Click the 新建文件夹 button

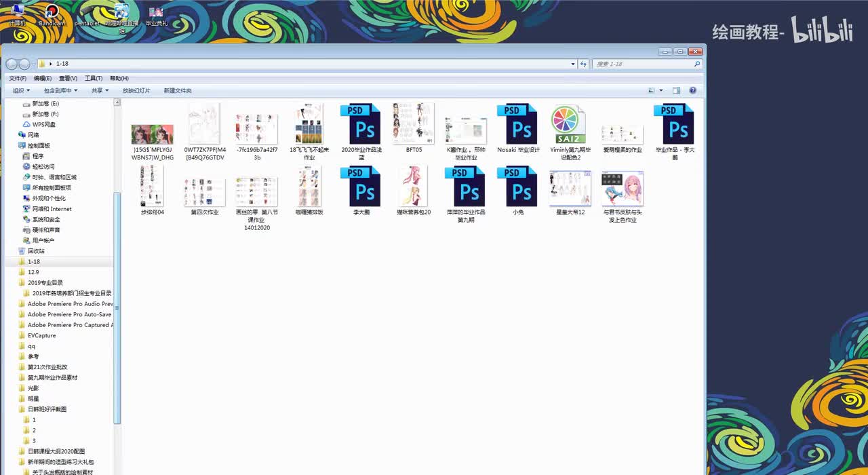[x=178, y=90]
